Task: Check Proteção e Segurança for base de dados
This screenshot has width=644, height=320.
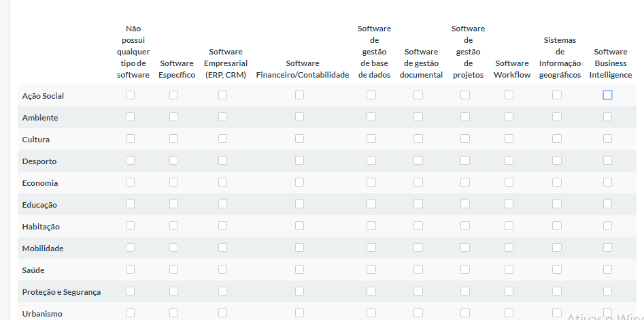Action: [x=371, y=291]
